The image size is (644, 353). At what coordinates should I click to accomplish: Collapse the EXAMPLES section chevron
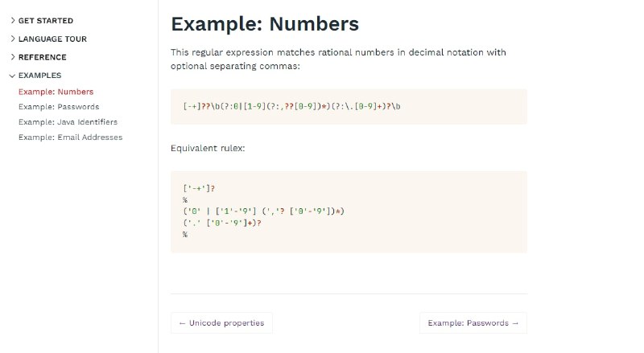pos(13,76)
